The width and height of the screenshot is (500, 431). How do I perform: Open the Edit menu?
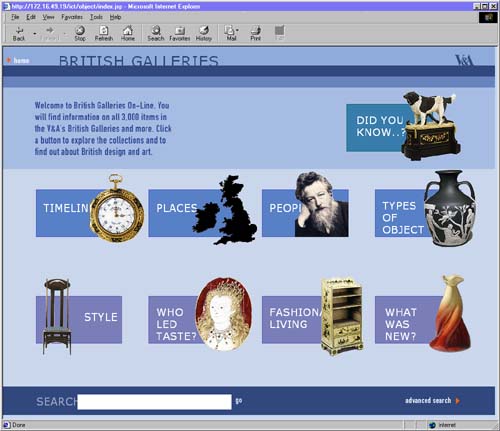[31, 17]
